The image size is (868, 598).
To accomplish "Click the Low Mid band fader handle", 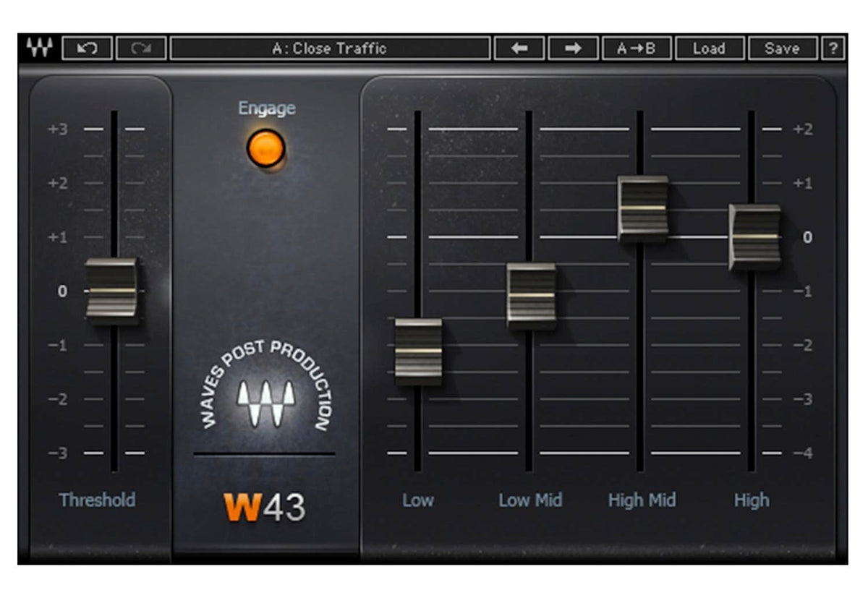I will [532, 295].
